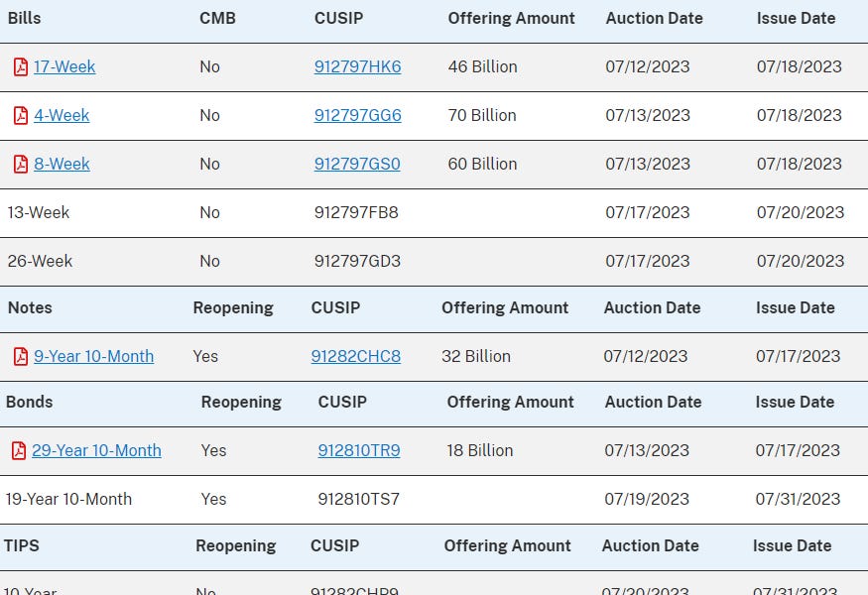This screenshot has width=868, height=595.
Task: Click the Auction Date column header
Action: [654, 18]
